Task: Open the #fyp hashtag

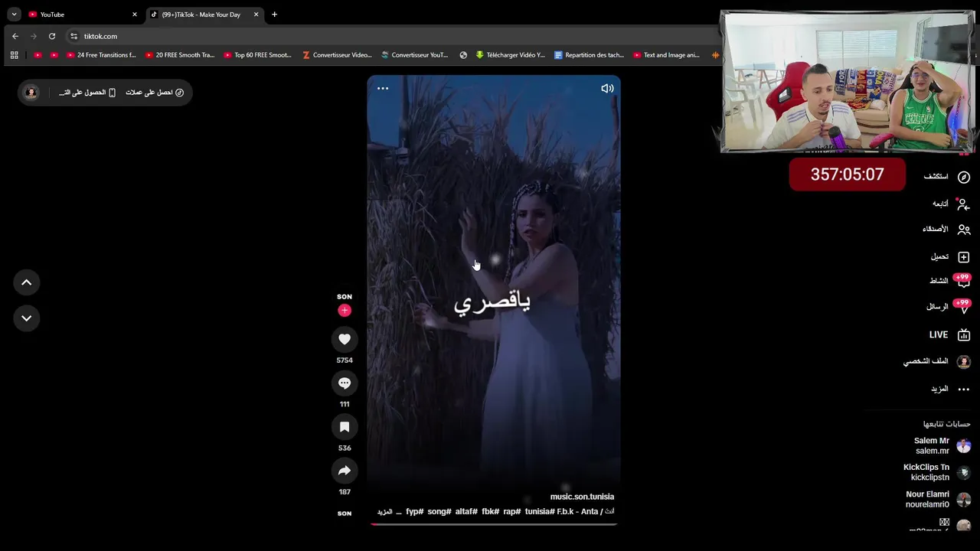Action: click(415, 511)
